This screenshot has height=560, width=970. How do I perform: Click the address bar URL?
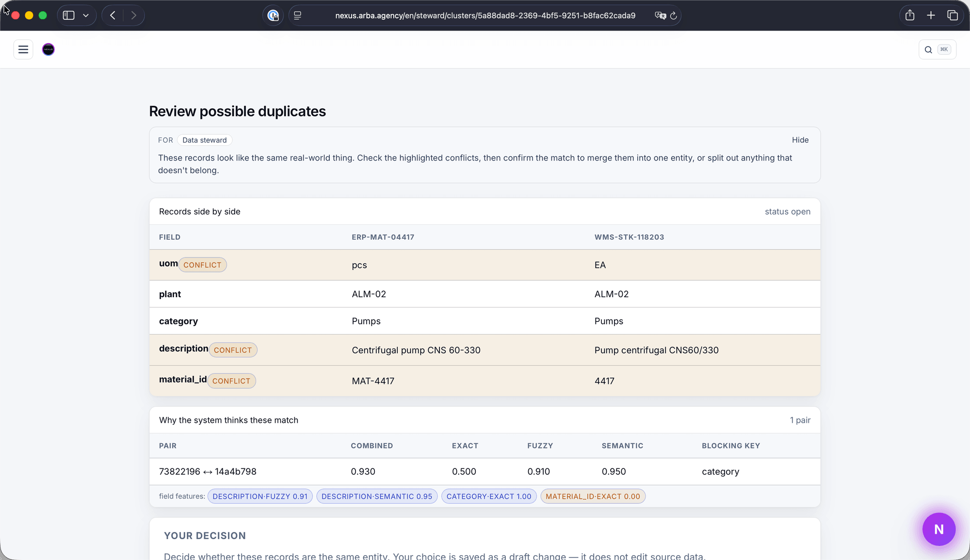click(x=485, y=16)
